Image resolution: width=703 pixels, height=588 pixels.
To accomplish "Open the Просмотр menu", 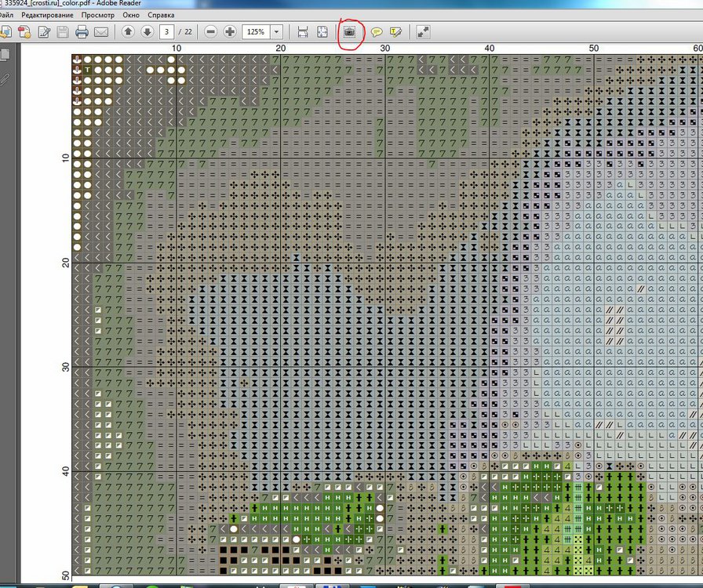I will click(x=98, y=15).
